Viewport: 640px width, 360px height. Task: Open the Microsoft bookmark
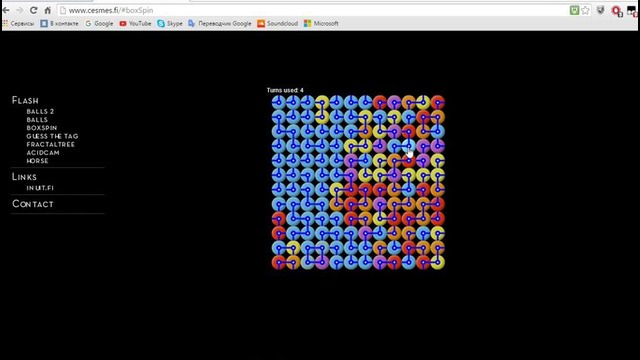[x=321, y=24]
